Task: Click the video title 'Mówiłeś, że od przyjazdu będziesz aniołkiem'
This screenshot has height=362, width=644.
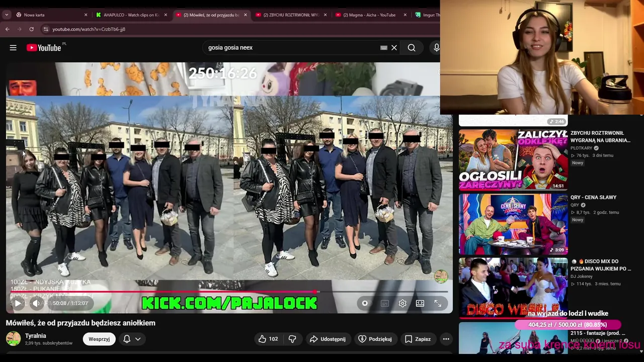Action: click(x=80, y=323)
